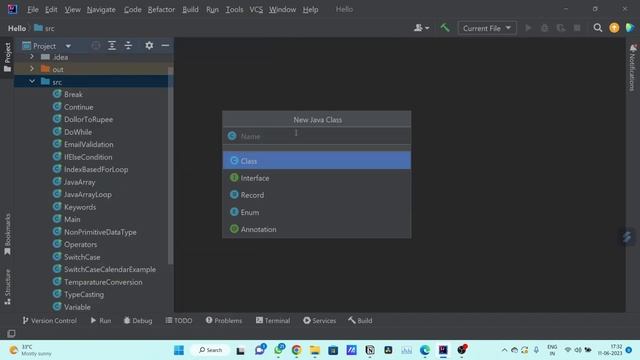Open the Navigate menu
The width and height of the screenshot is (640, 360).
101,9
